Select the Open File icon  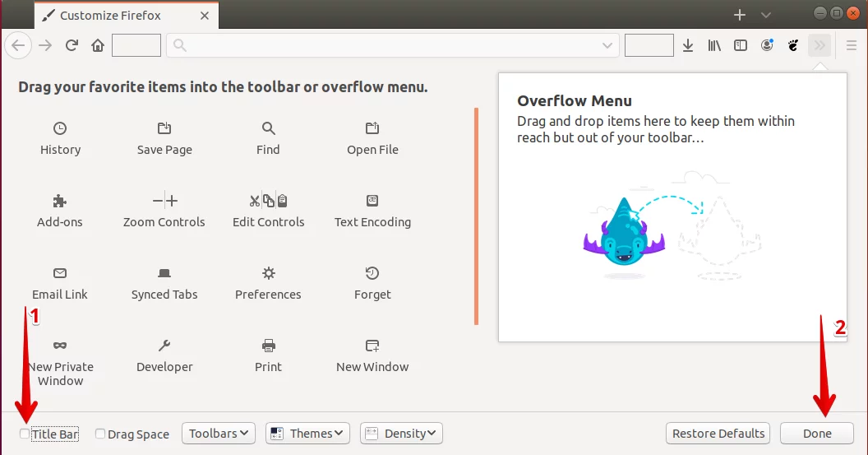(372, 128)
